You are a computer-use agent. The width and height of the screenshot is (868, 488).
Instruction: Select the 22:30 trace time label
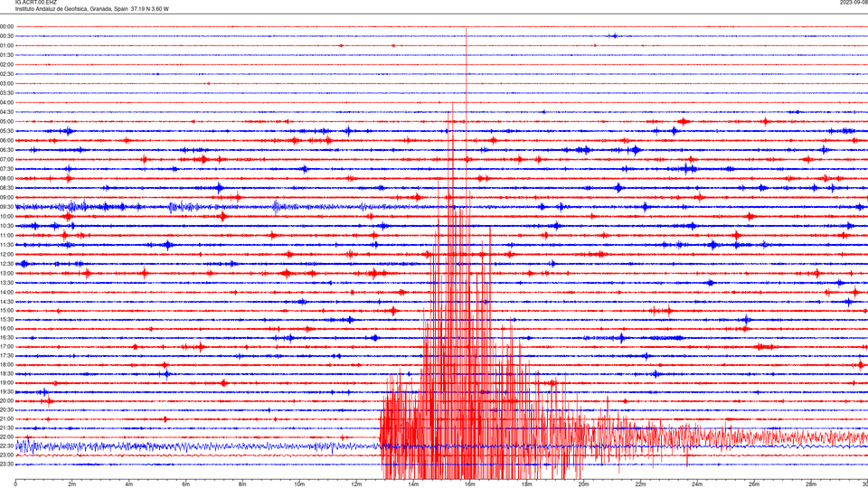(6, 446)
